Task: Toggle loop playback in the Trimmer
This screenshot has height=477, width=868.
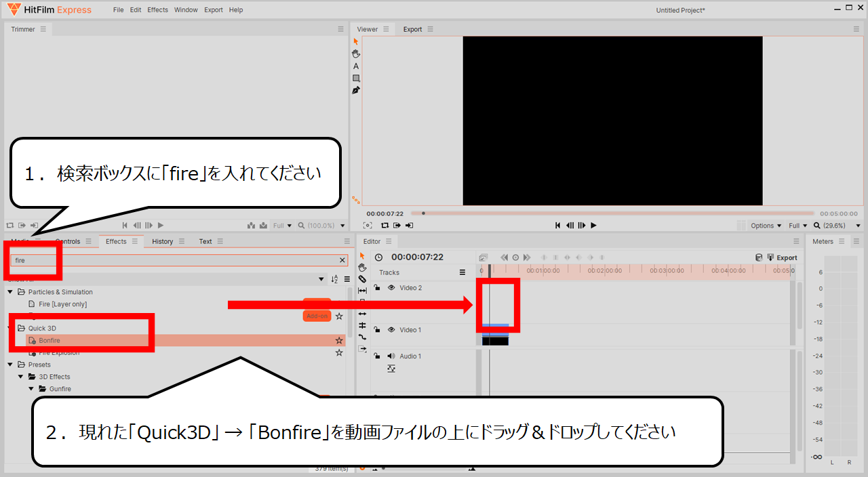Action: click(10, 225)
